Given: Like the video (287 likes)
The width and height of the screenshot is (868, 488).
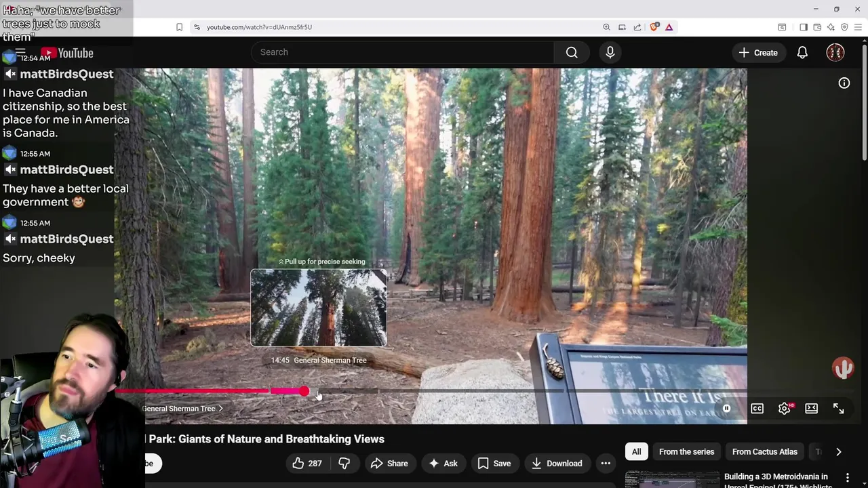Looking at the screenshot, I should coord(307,464).
